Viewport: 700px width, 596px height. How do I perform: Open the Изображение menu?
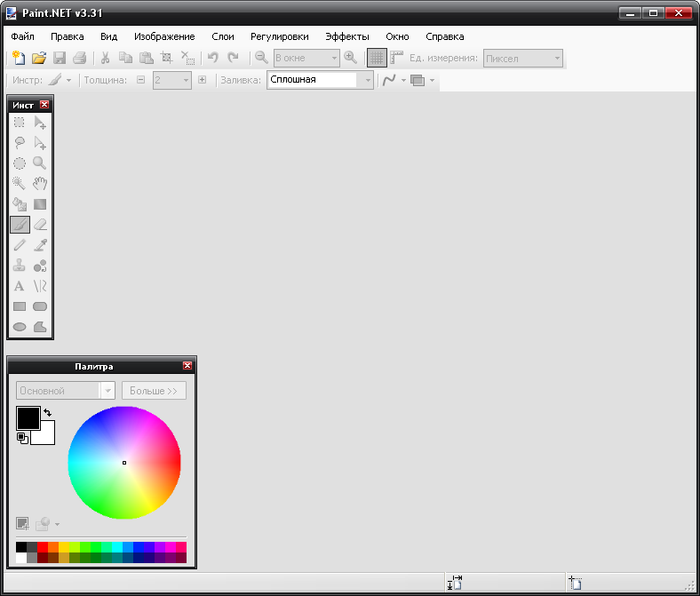164,36
